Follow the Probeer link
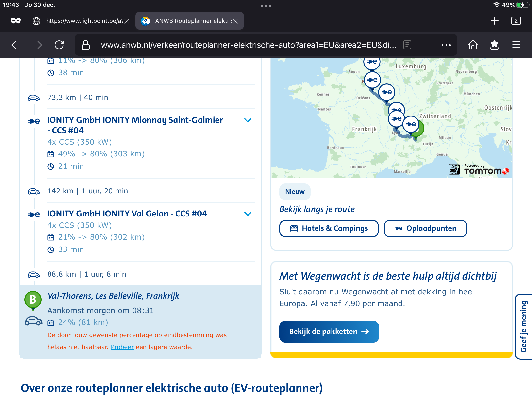The image size is (532, 399). coord(122,347)
